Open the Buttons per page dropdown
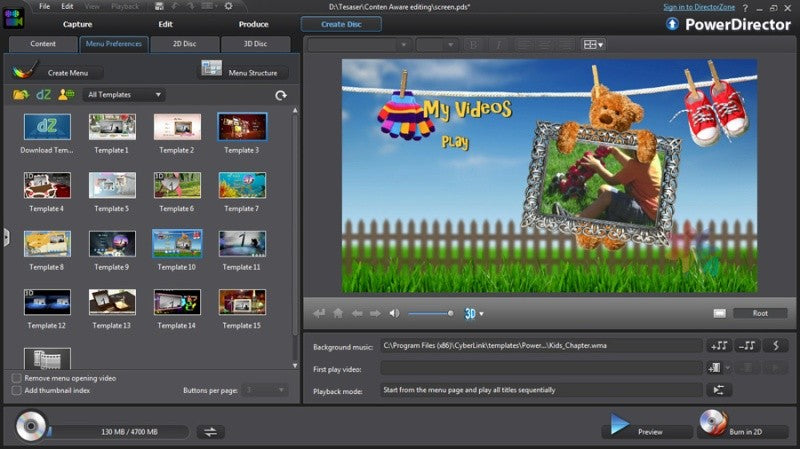The height and width of the screenshot is (449, 800). click(x=265, y=390)
